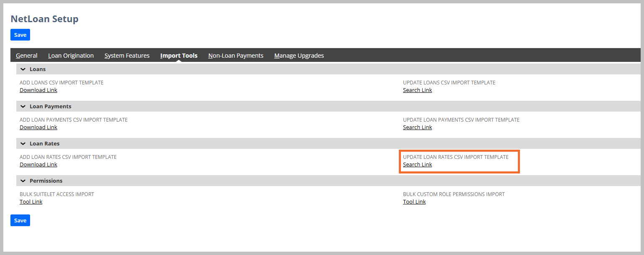This screenshot has width=644, height=255.
Task: Click the ADD LOANS CSV IMPORT TEMPLATE label
Action: tap(61, 82)
